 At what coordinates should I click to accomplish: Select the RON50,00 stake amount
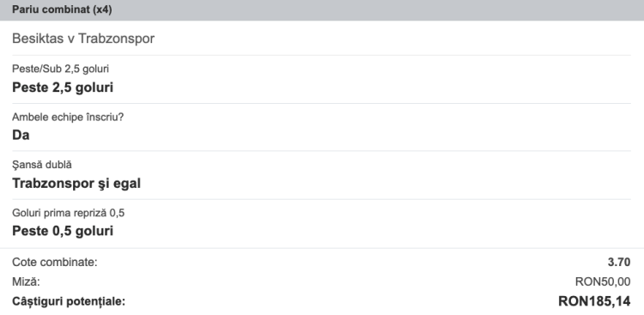coord(603,282)
